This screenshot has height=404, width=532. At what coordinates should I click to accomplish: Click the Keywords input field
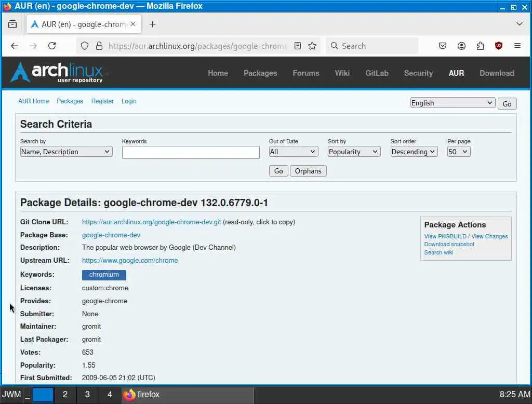coord(191,152)
